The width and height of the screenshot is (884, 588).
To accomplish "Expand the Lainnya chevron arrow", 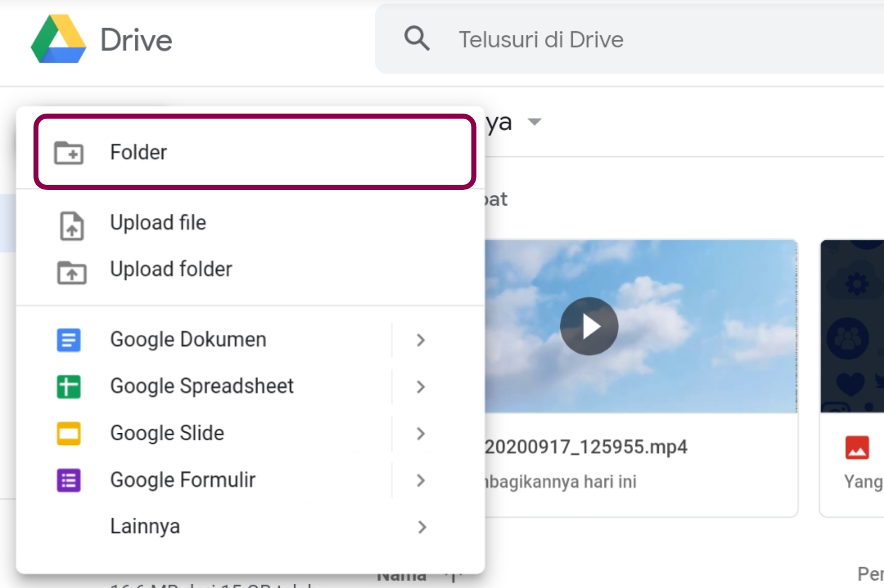I will tap(422, 527).
